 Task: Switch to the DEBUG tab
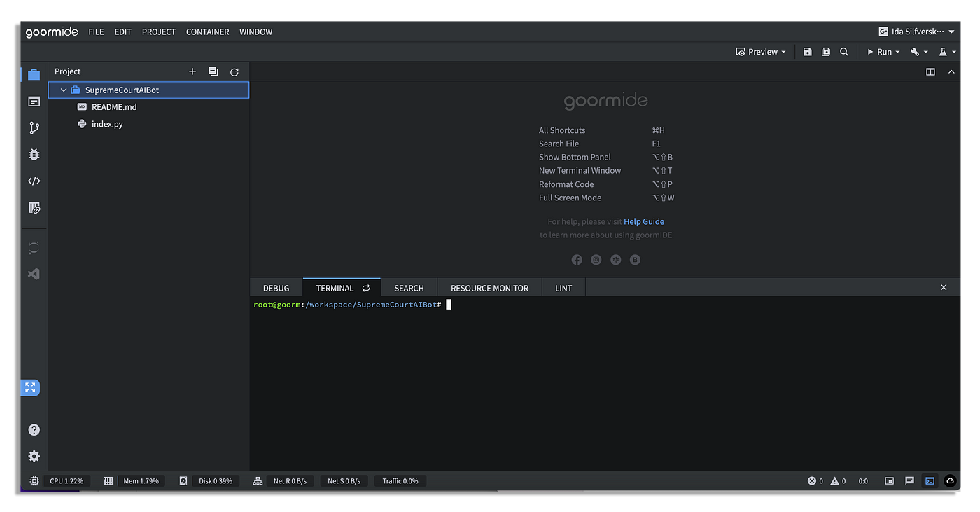tap(276, 288)
